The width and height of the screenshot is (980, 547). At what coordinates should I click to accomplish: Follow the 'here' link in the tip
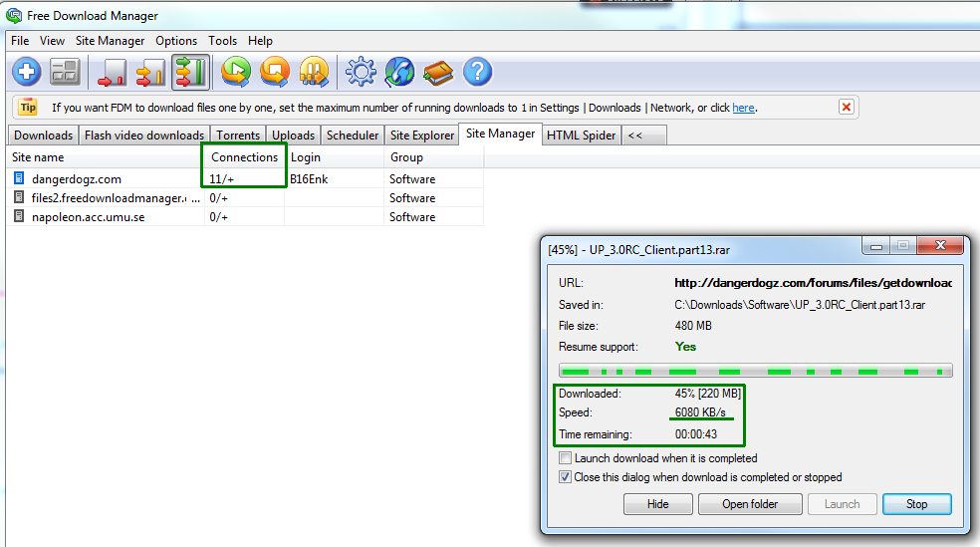(743, 108)
